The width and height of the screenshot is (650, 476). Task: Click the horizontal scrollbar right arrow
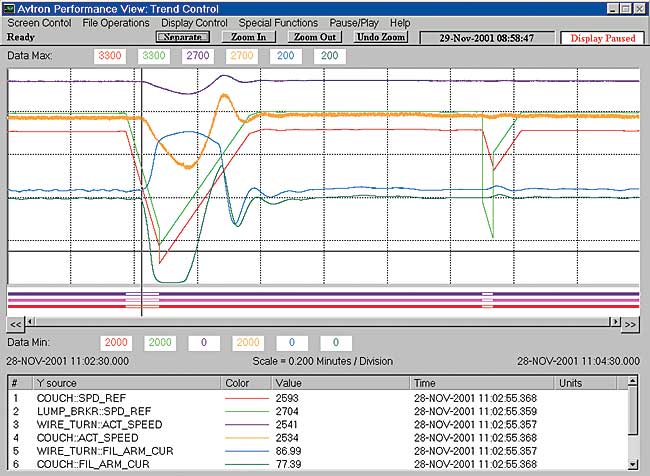coord(616,321)
